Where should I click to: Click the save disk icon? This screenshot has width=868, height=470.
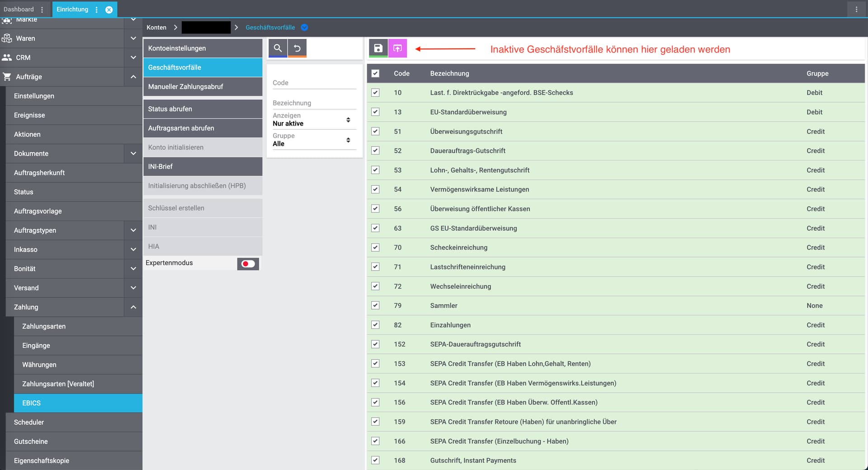[378, 48]
